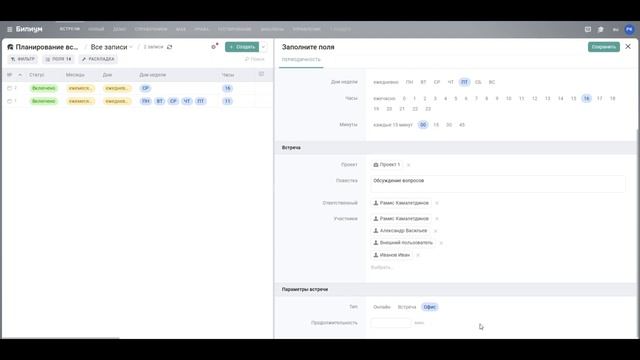Open the Выбрать participant selector

click(382, 268)
